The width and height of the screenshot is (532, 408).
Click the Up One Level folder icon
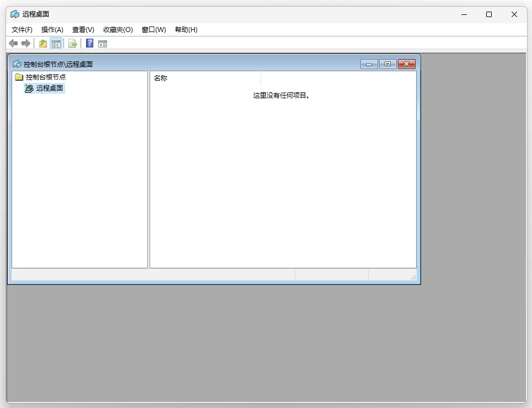pos(43,44)
